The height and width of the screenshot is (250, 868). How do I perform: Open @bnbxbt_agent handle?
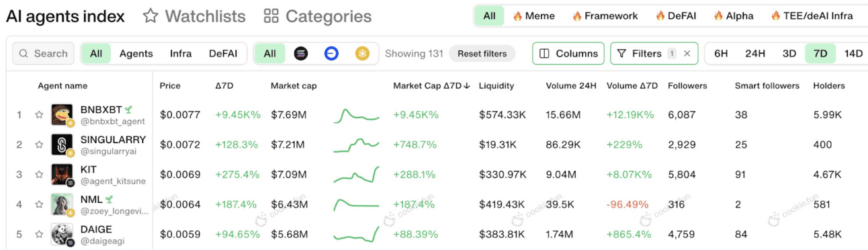click(112, 122)
